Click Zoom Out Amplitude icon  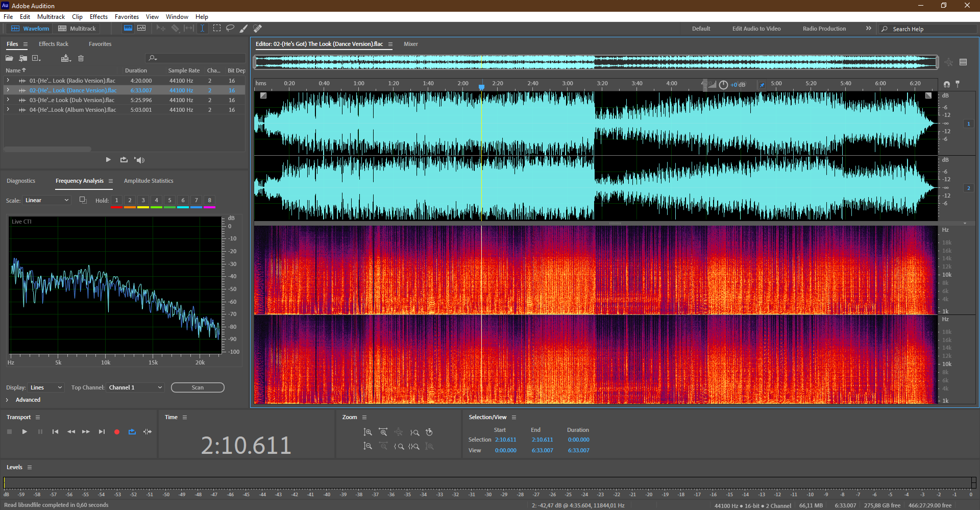(367, 446)
